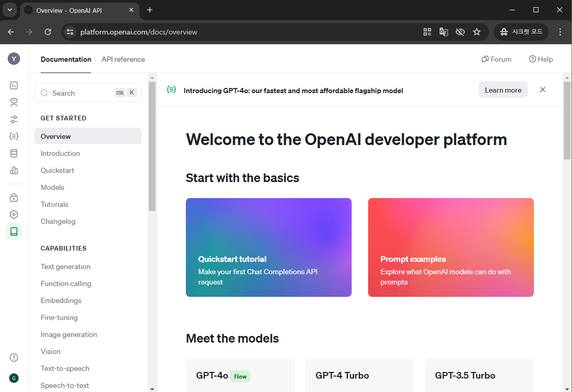Click the docs Search field

point(88,93)
